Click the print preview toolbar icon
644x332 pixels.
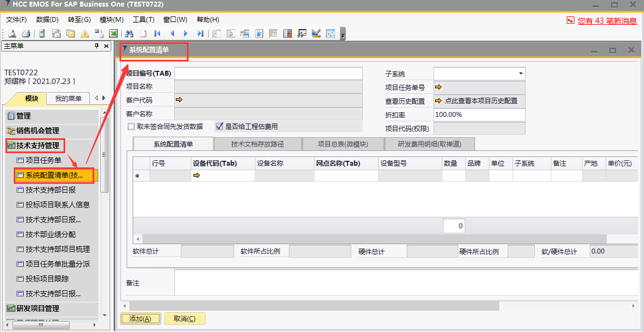(12, 33)
